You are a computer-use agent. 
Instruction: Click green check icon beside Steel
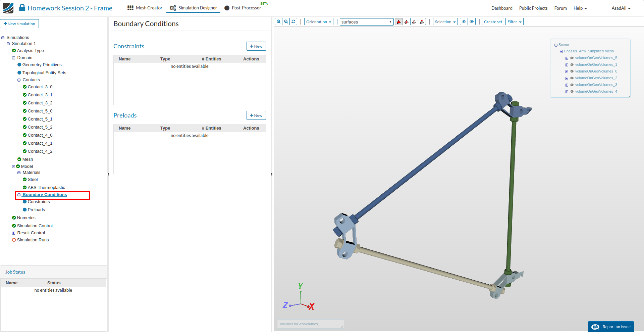pyautogui.click(x=25, y=180)
